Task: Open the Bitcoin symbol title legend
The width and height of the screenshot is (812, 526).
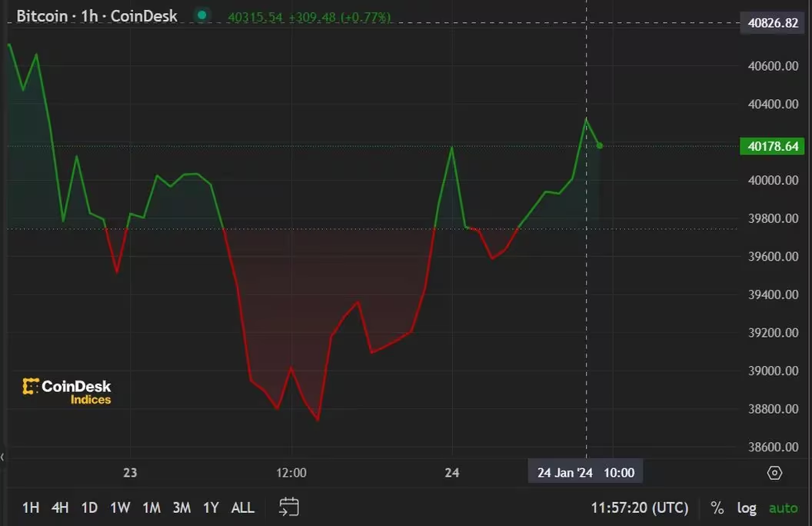Action: click(97, 16)
